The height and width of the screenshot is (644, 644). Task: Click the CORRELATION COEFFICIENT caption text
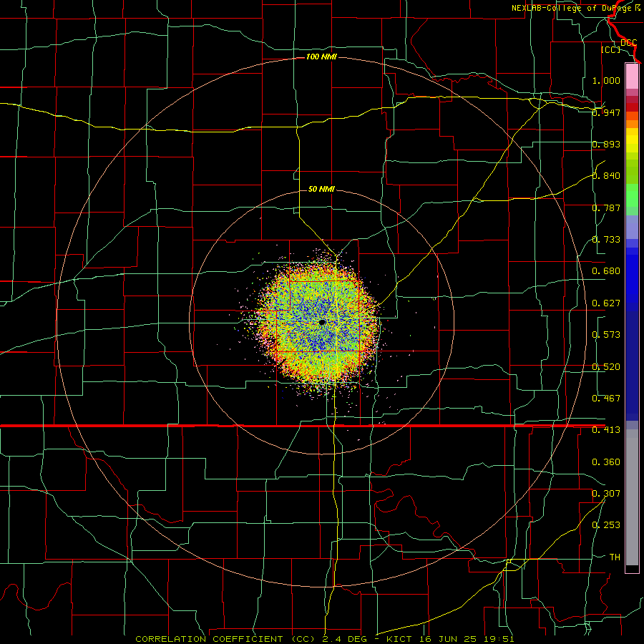[x=209, y=639]
